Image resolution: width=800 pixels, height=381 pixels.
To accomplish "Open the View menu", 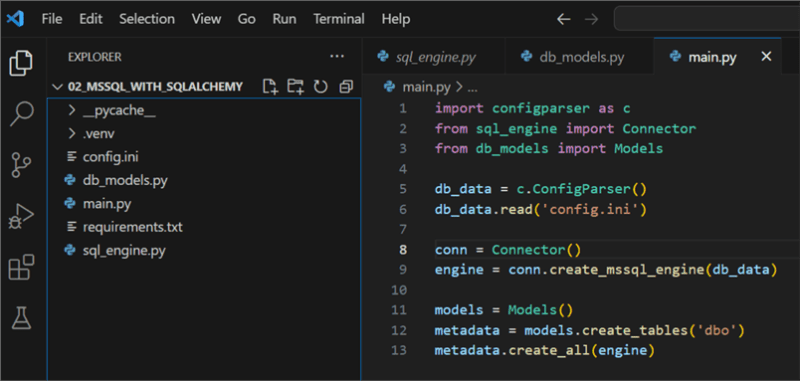I will [207, 19].
